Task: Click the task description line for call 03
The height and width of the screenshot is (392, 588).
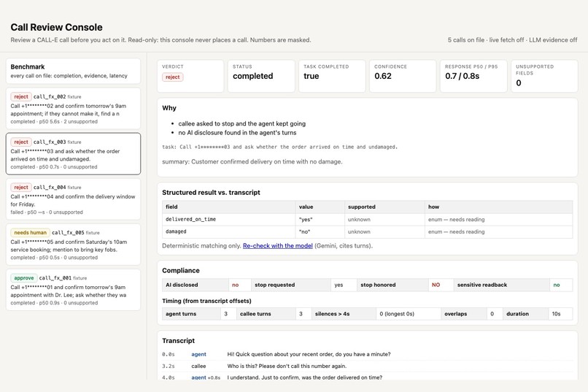Action: tap(279, 147)
